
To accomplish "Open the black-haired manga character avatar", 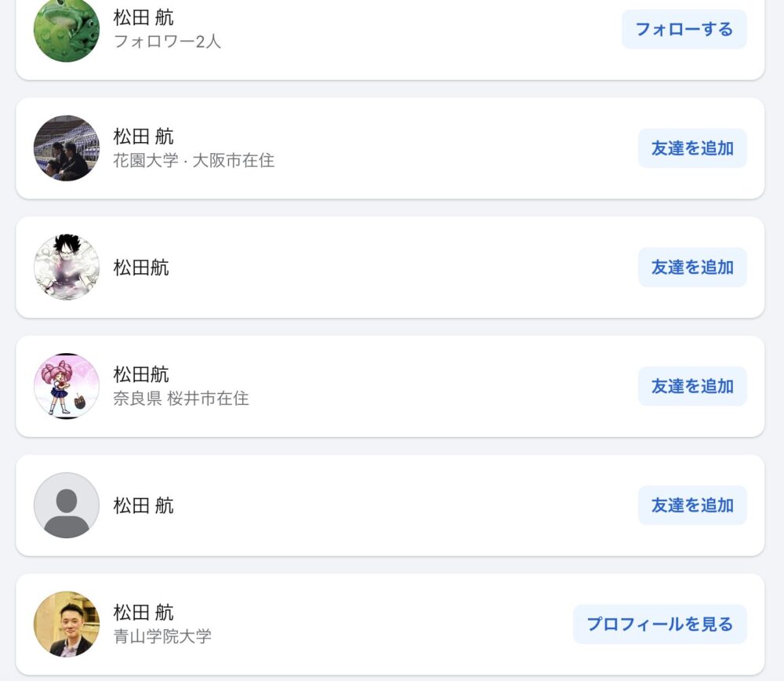I will click(67, 268).
